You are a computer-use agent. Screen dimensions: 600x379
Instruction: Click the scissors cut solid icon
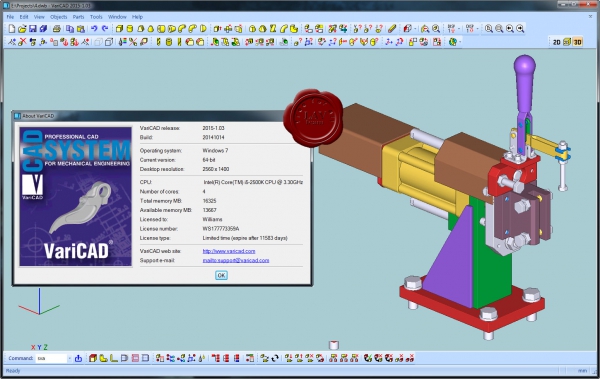coord(133,42)
